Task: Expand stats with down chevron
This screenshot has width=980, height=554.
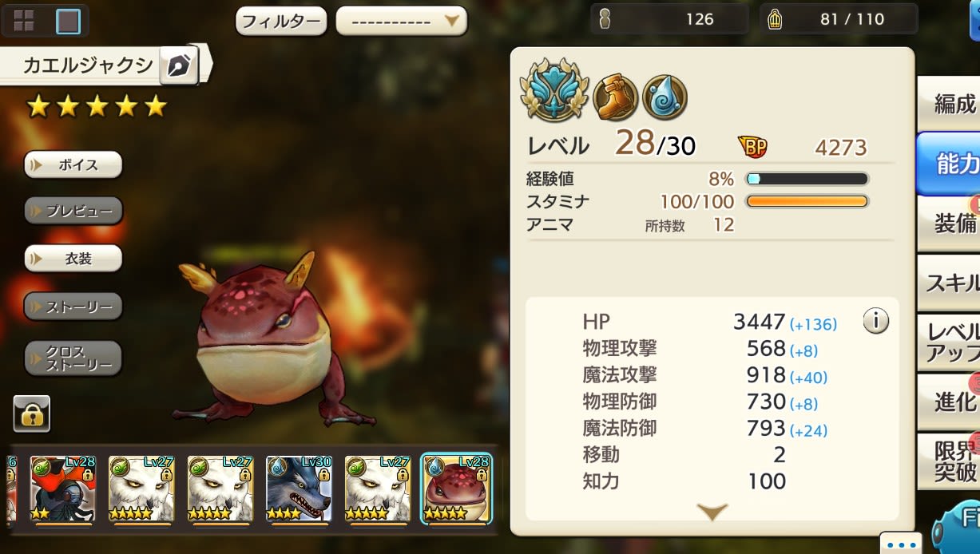Action: (x=712, y=512)
